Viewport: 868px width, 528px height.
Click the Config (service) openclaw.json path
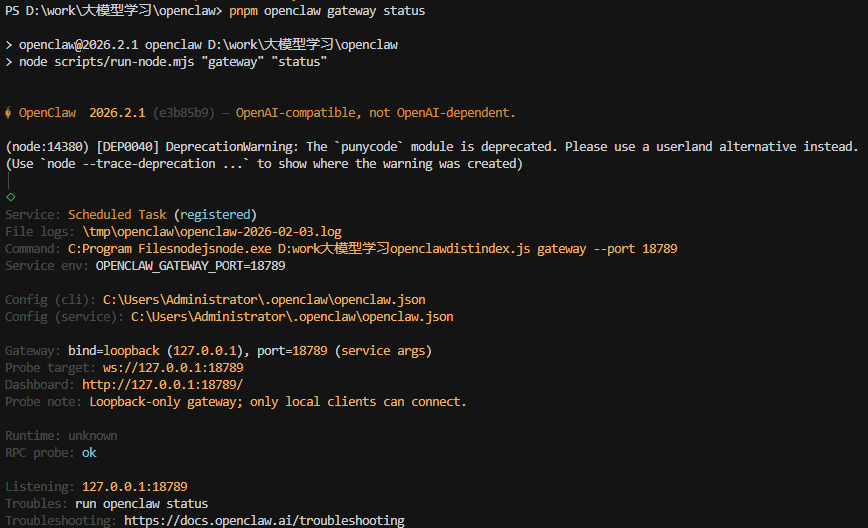point(292,317)
